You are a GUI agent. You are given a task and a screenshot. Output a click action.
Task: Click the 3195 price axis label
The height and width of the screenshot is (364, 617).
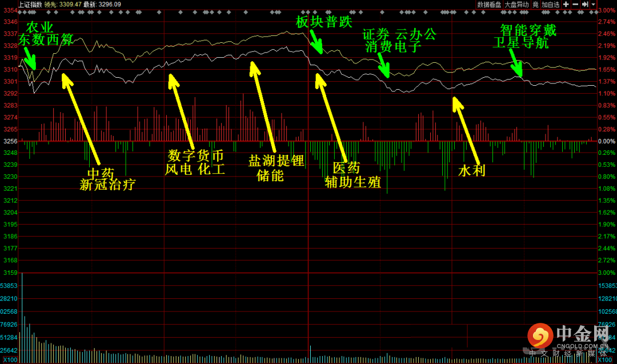tap(10, 225)
